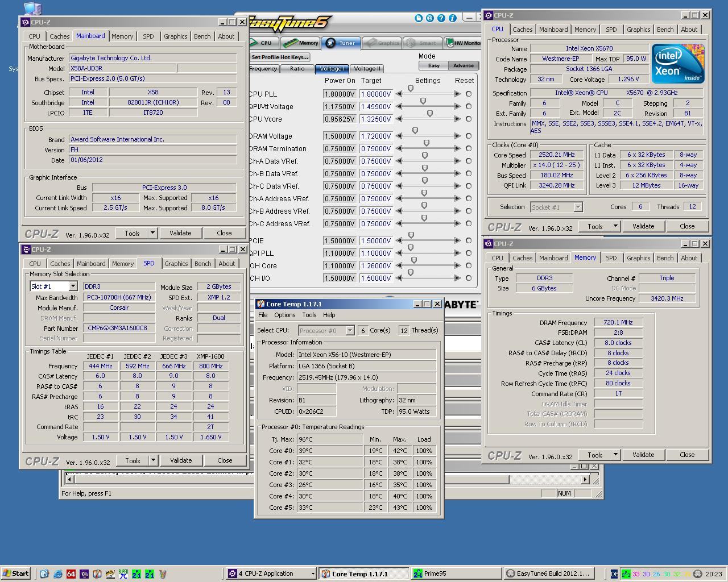Image resolution: width=728 pixels, height=582 pixels.
Task: Click CPU Vcore slider right arrow
Action: click(x=458, y=119)
